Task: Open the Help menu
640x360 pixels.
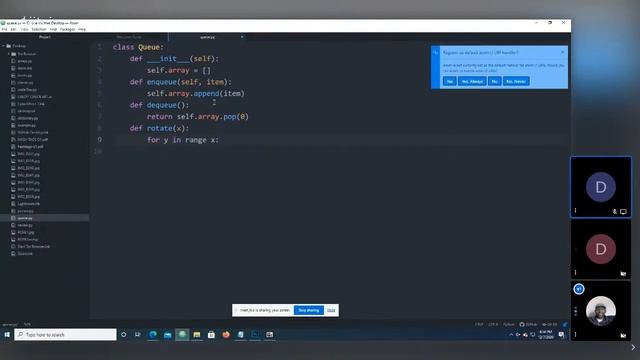Action: tap(82, 29)
